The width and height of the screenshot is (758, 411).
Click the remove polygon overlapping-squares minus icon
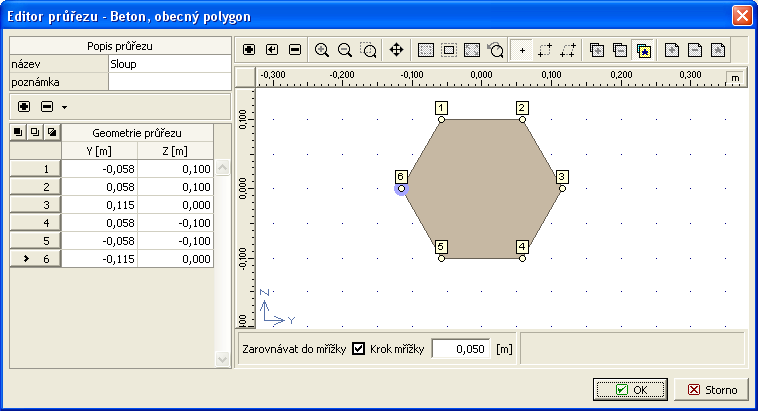coord(620,50)
